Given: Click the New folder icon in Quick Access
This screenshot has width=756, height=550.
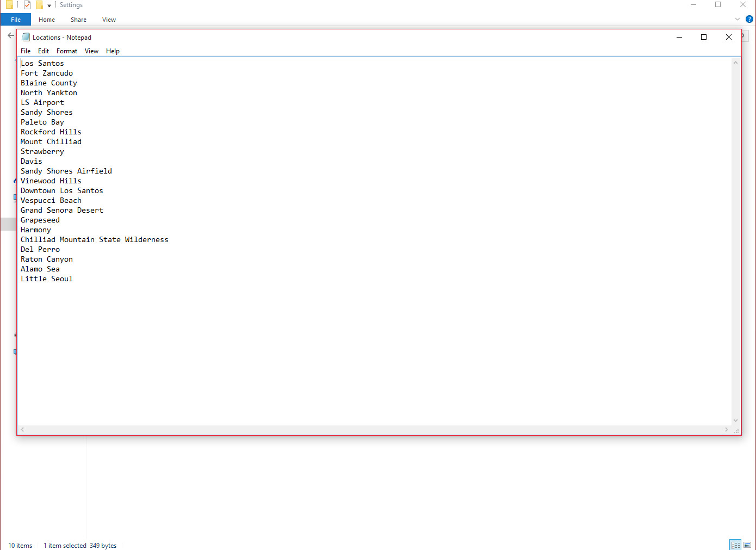Looking at the screenshot, I should (x=39, y=5).
